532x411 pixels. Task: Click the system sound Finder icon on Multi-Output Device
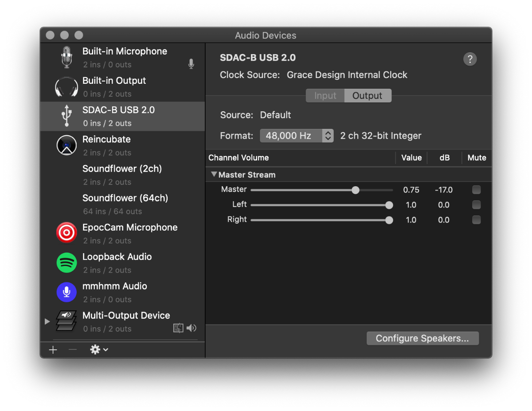(x=178, y=328)
